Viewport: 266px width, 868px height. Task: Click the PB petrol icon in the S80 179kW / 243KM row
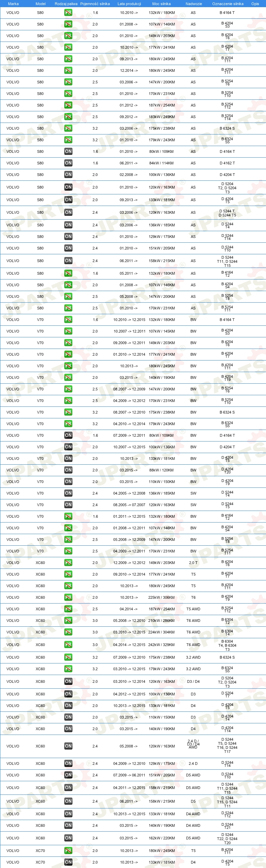click(x=68, y=140)
